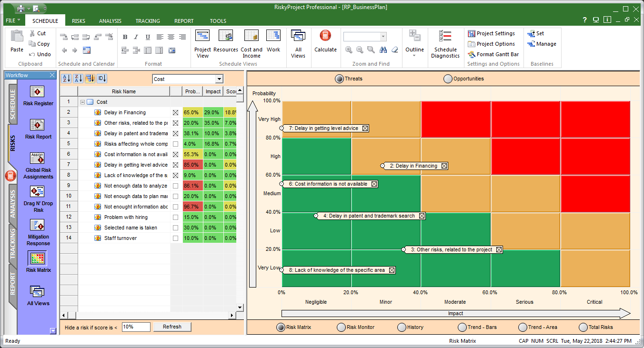Click Format Gantt Bar
The image size is (644, 348).
[x=493, y=54]
